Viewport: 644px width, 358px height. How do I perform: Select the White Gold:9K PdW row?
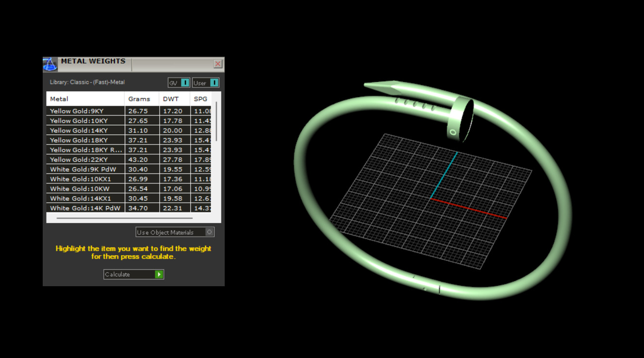tap(129, 169)
